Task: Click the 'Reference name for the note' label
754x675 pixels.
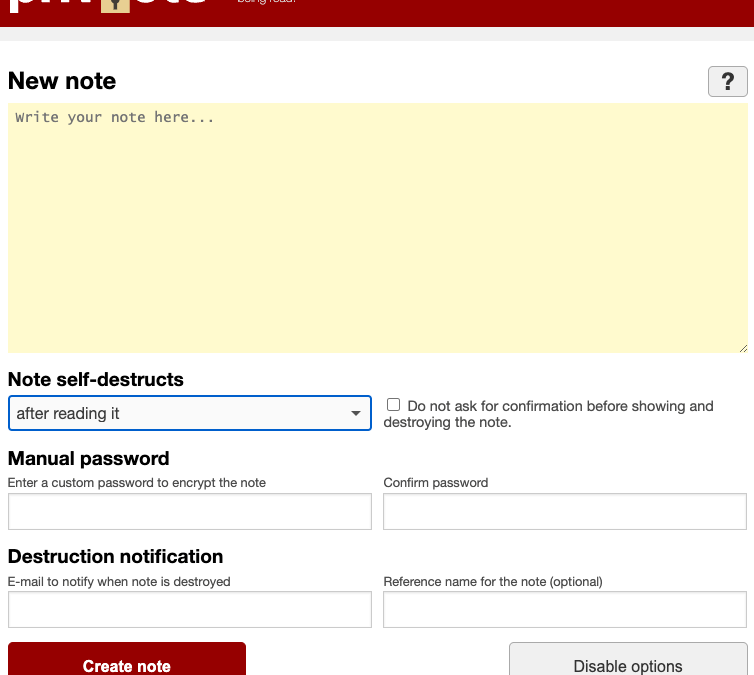Action: point(493,581)
